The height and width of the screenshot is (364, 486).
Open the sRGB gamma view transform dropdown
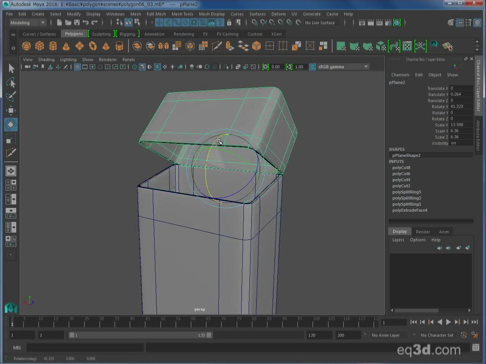[x=343, y=67]
